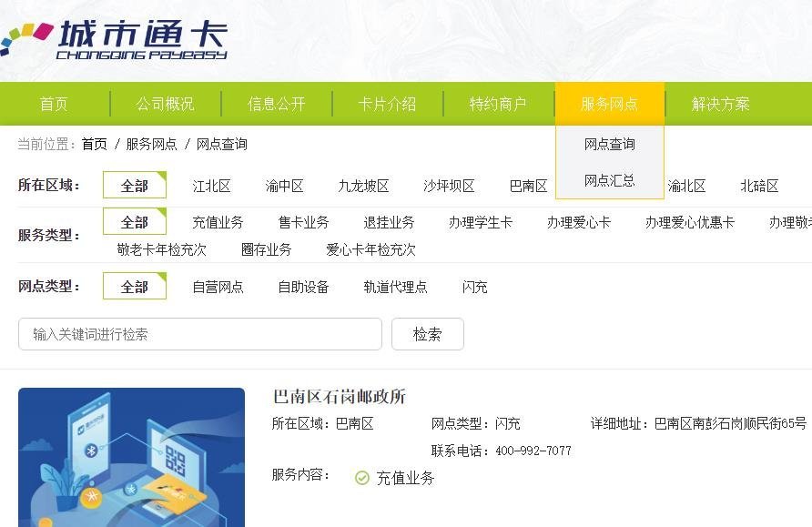The height and width of the screenshot is (527, 812).
Task: Click the green checkmark beside 充值业务
Action: pyautogui.click(x=362, y=478)
